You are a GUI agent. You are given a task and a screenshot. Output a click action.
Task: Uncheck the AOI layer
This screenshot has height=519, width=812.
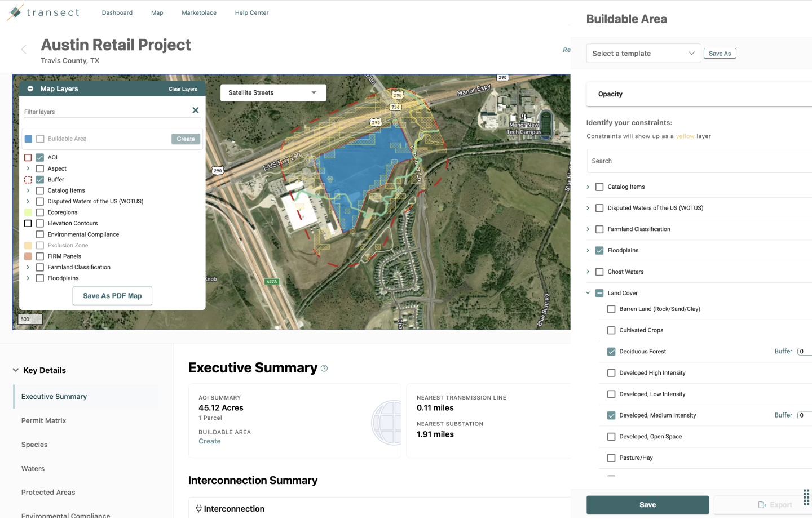39,157
